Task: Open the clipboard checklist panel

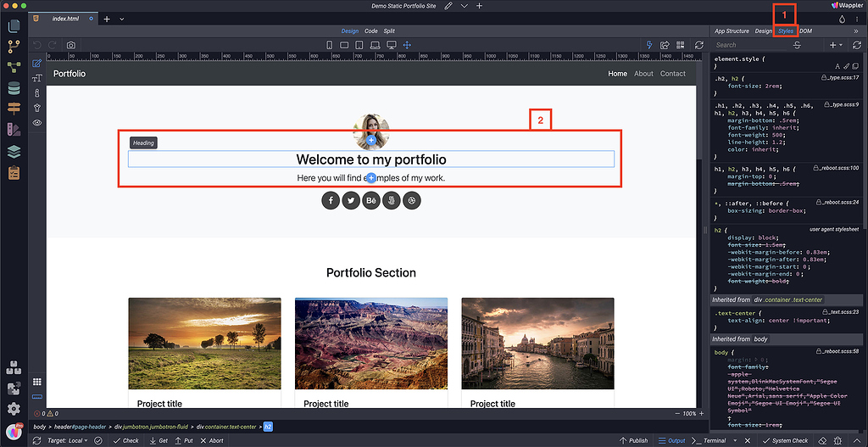Action: tap(14, 173)
